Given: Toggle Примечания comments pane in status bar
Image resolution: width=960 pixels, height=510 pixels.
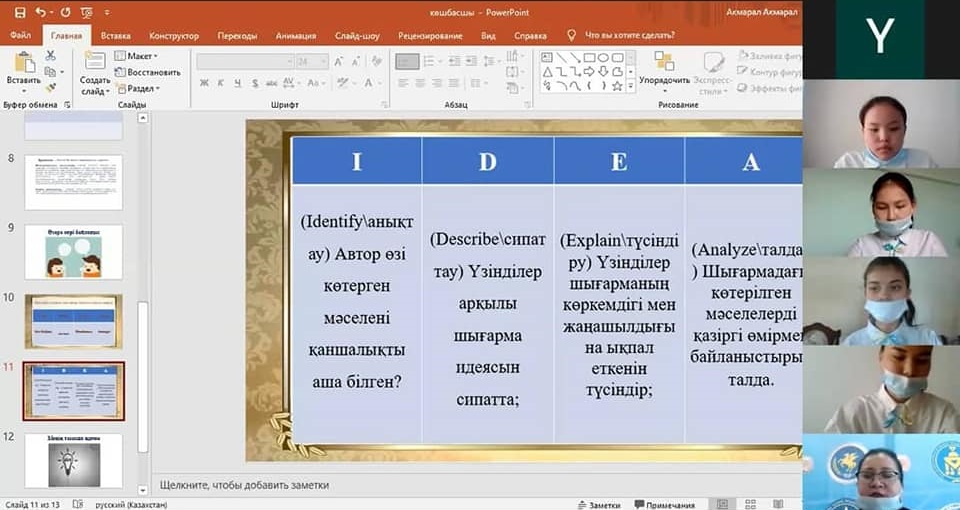Looking at the screenshot, I should click(x=663, y=504).
